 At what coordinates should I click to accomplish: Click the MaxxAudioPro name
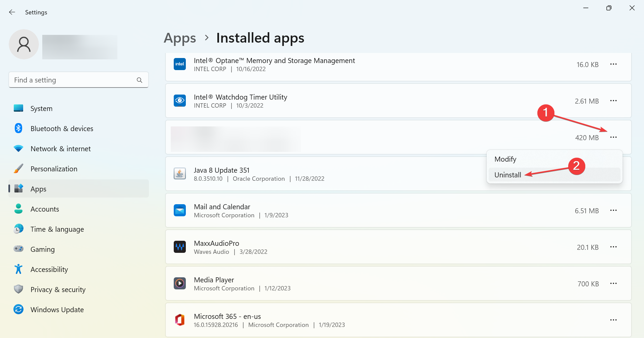(x=217, y=243)
